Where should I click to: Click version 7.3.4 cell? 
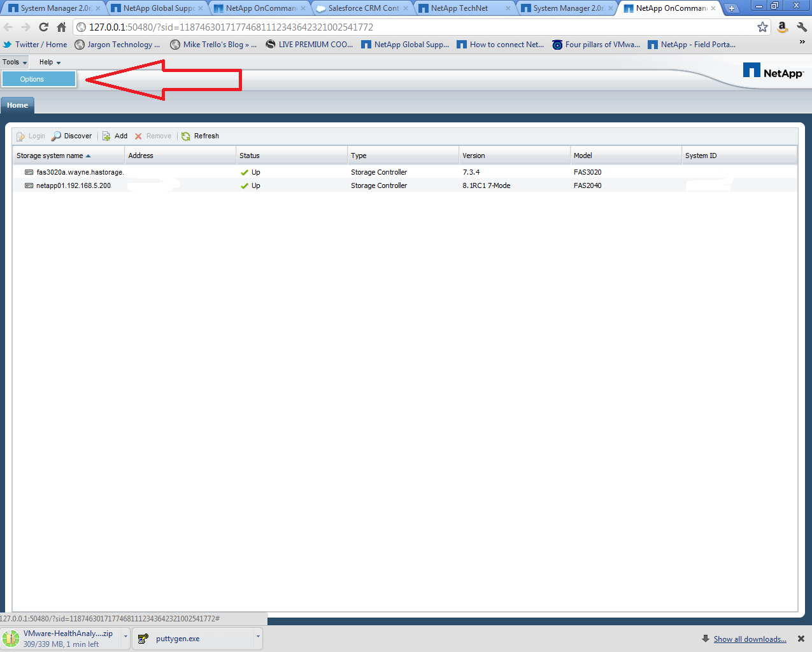pyautogui.click(x=471, y=172)
